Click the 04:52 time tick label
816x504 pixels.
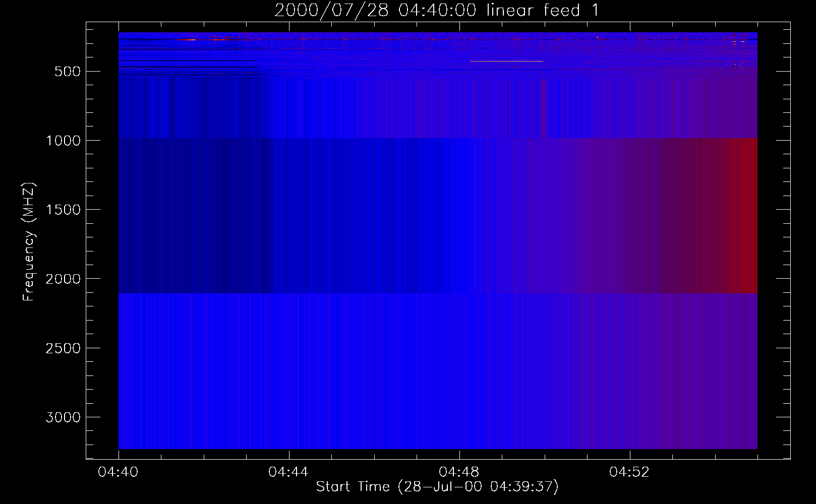pos(629,472)
